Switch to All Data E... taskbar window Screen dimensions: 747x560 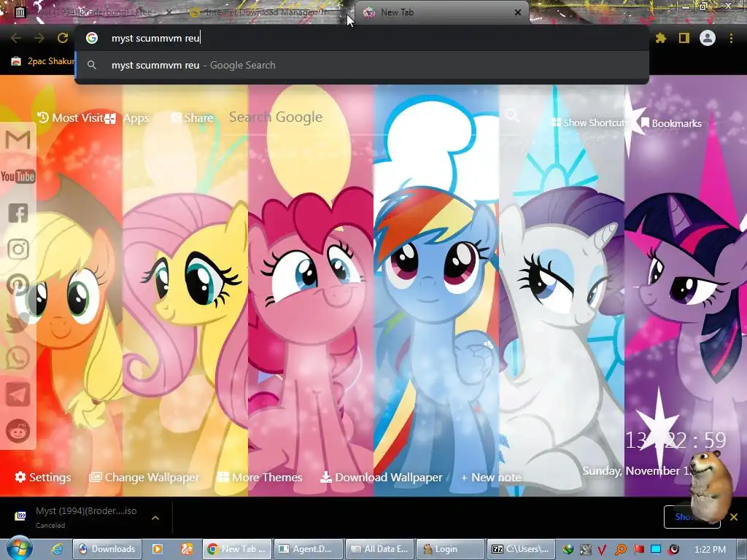coord(381,549)
